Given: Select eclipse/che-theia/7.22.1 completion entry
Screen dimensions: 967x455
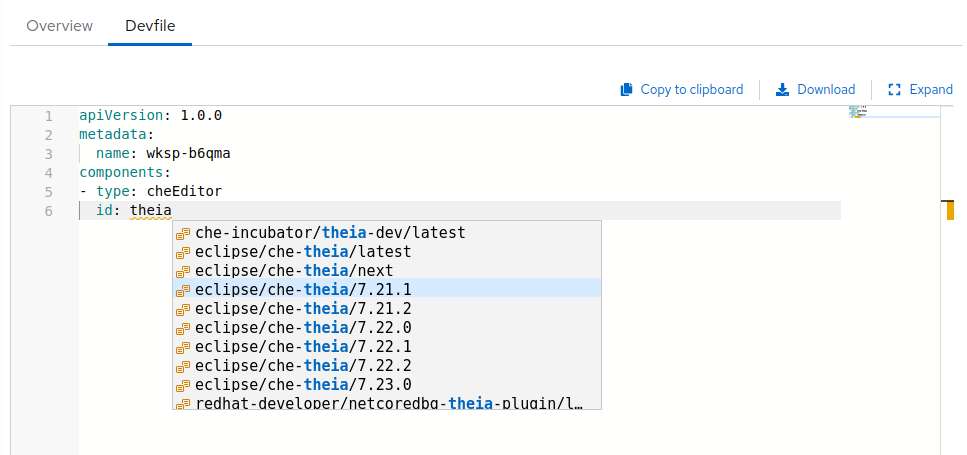Looking at the screenshot, I should click(x=303, y=347).
